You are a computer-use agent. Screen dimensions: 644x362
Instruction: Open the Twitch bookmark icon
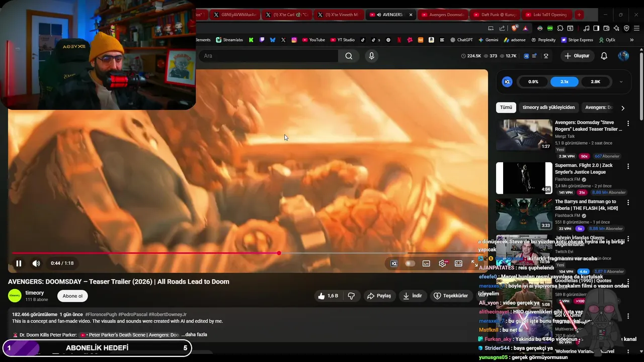tap(262, 40)
